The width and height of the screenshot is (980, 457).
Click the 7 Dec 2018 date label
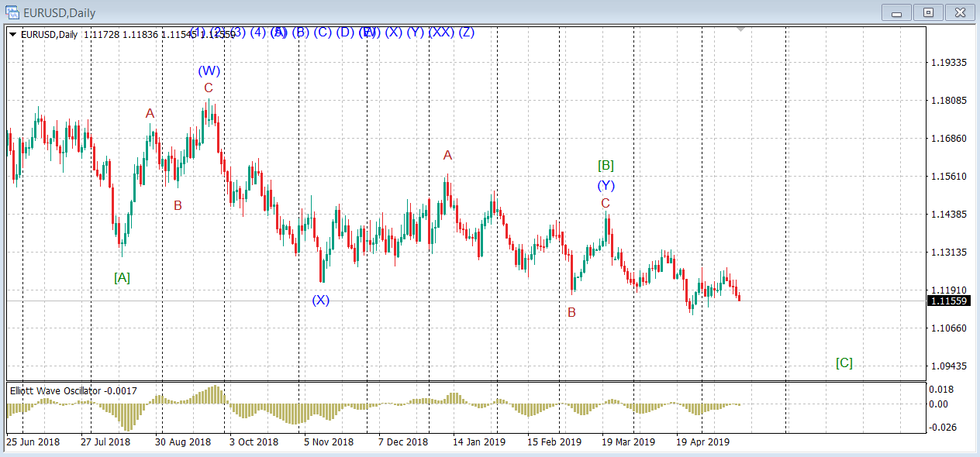pyautogui.click(x=403, y=442)
